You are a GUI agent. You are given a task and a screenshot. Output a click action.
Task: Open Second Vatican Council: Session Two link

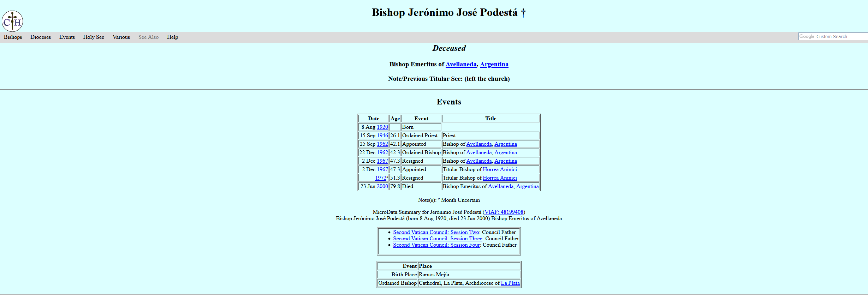tap(436, 232)
